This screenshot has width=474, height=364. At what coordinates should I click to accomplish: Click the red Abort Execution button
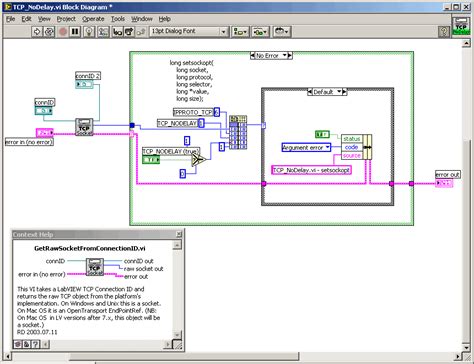click(63, 32)
